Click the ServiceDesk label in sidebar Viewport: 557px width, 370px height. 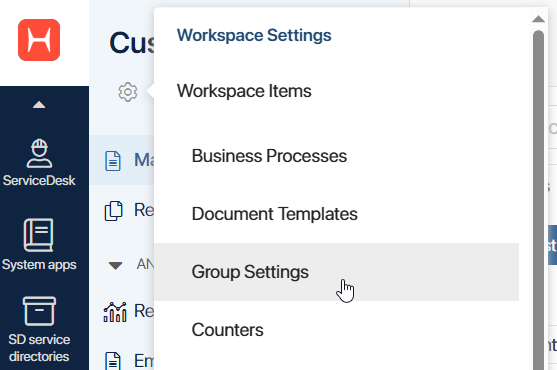pos(39,180)
